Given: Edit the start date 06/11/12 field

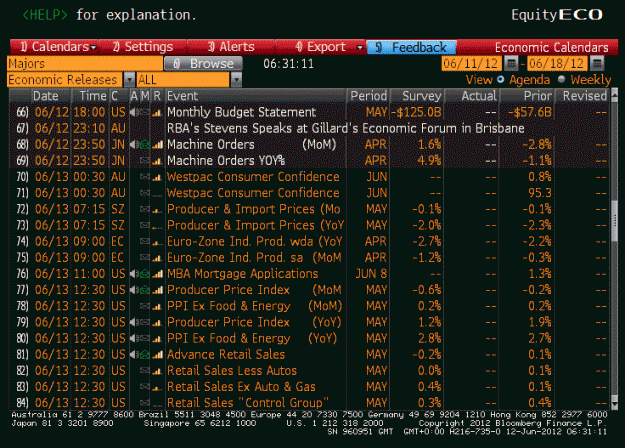Looking at the screenshot, I should (x=471, y=63).
